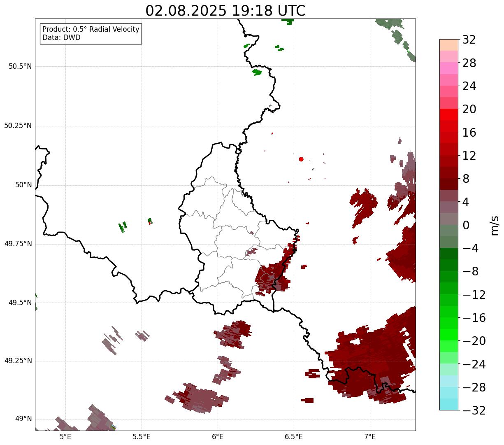Viewport: 504px width, 445px height.
Task: Click the colorbar tick label 32
Action: (469, 40)
